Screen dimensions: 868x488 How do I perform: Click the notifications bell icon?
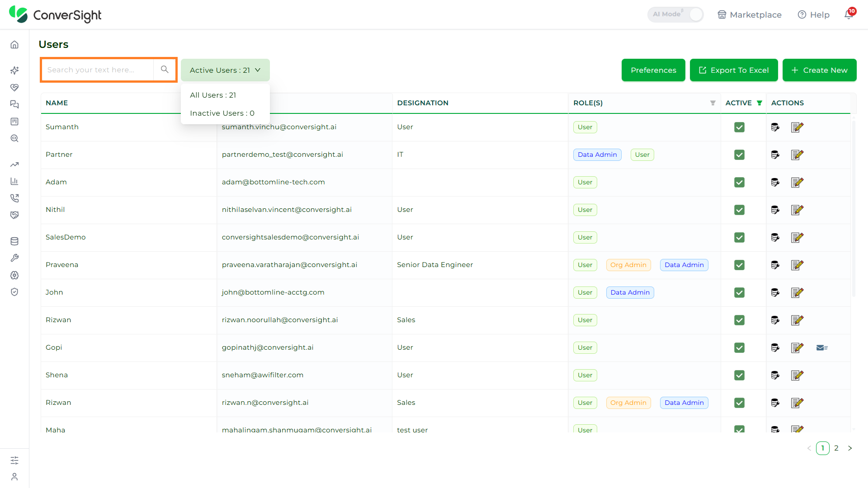(849, 14)
